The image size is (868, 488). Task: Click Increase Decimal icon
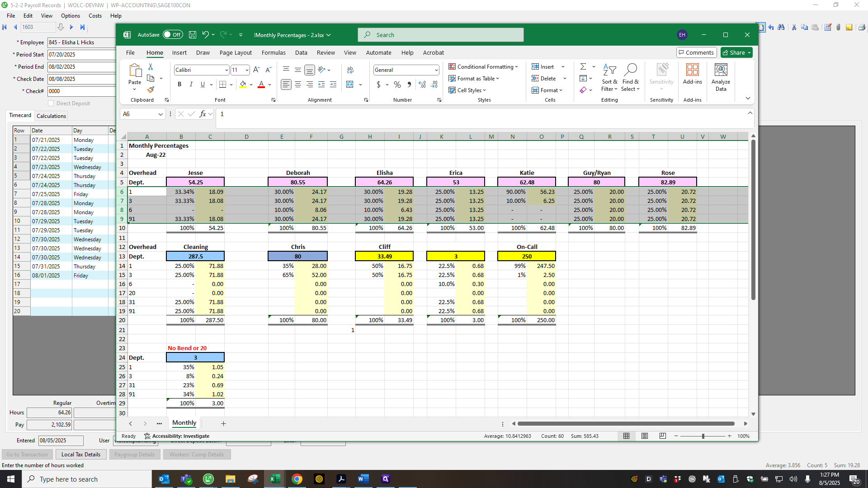pyautogui.click(x=422, y=84)
